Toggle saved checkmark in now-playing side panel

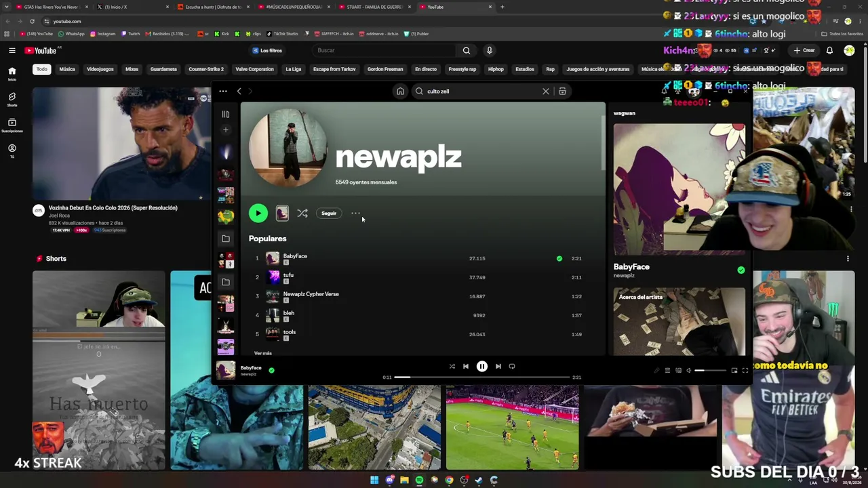[741, 270]
